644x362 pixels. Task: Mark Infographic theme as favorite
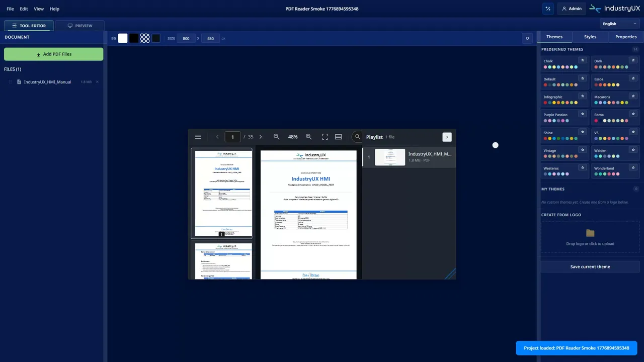pyautogui.click(x=583, y=96)
